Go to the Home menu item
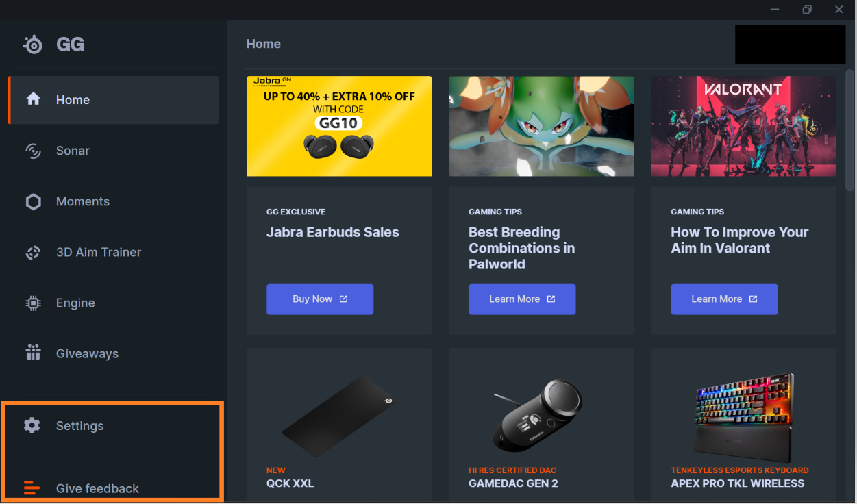 114,100
